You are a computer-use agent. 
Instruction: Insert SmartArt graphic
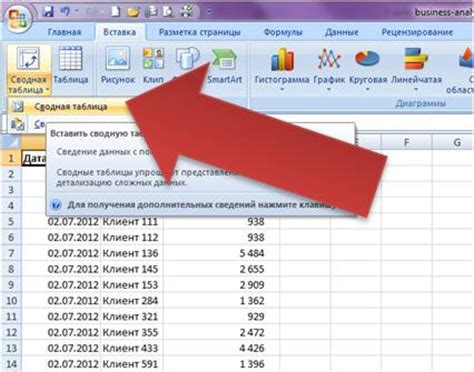pyautogui.click(x=224, y=66)
